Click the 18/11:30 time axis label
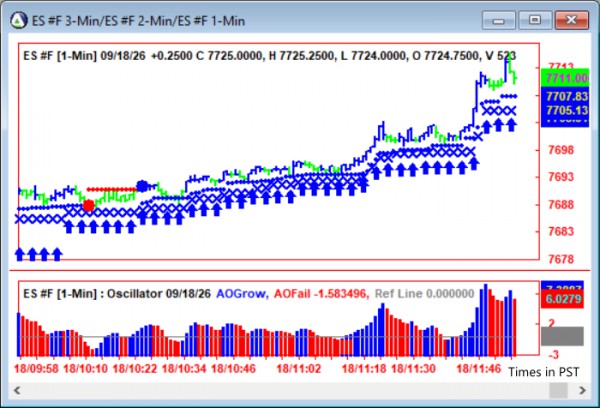The height and width of the screenshot is (408, 600). (x=413, y=369)
